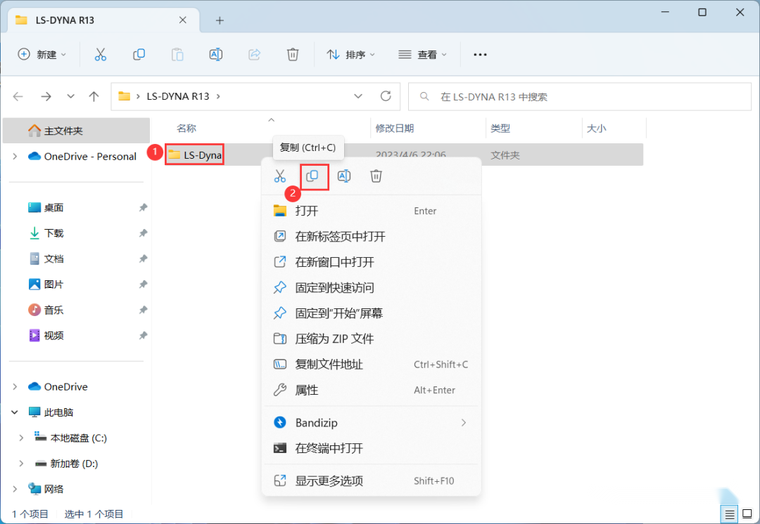
Task: Go forward using the right arrow
Action: click(46, 96)
